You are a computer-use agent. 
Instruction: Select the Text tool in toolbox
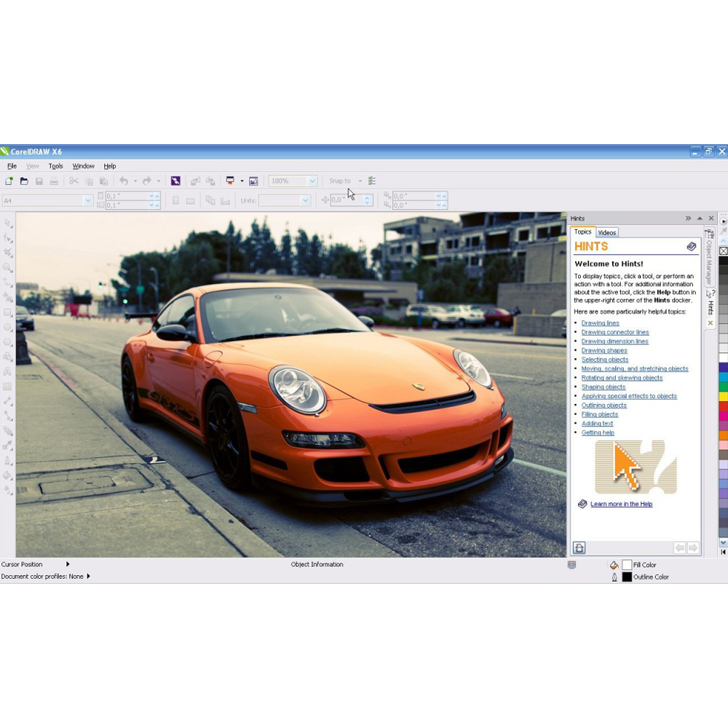8,371
